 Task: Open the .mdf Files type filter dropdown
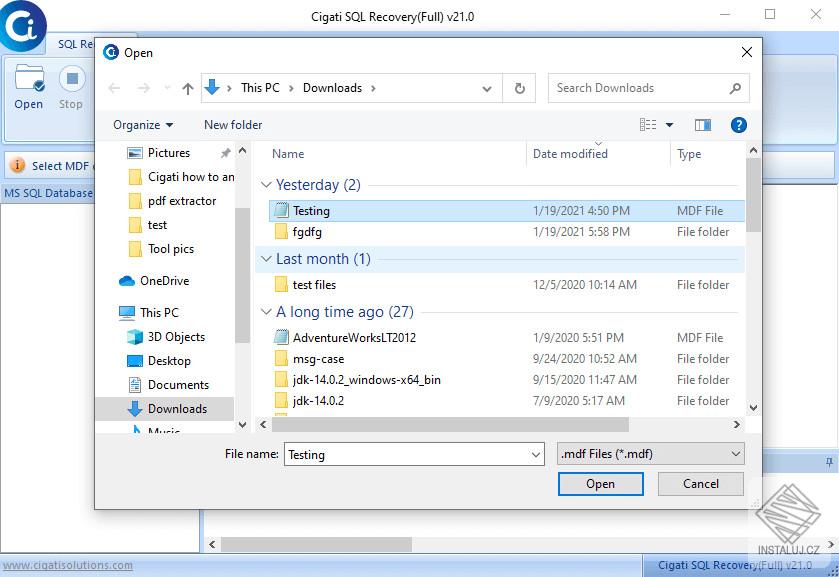pos(651,454)
